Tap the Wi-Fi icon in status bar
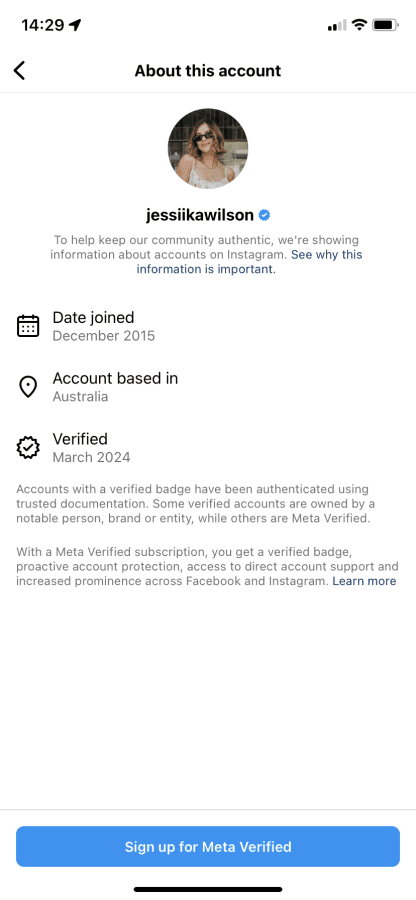This screenshot has height=900, width=416. tap(359, 25)
